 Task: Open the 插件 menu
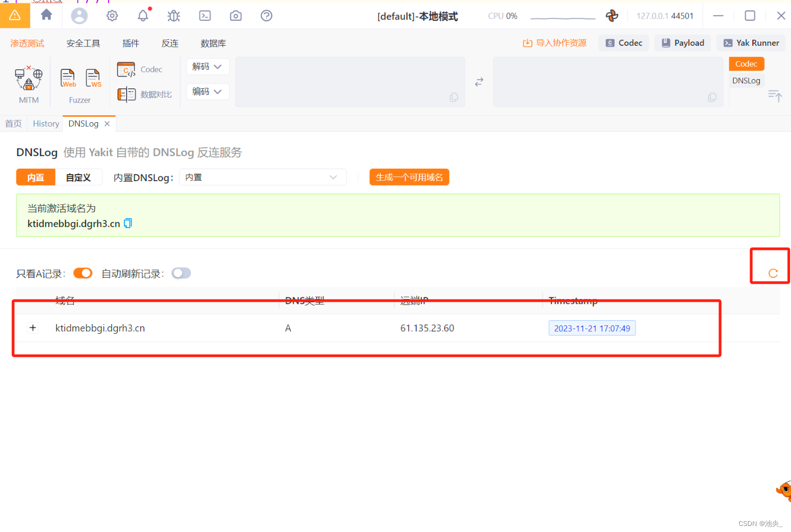[131, 43]
